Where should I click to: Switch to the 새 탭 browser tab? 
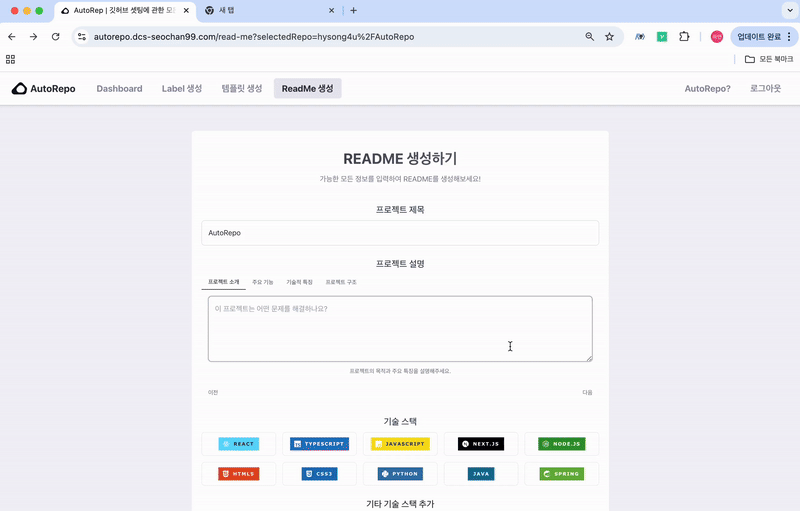point(270,10)
